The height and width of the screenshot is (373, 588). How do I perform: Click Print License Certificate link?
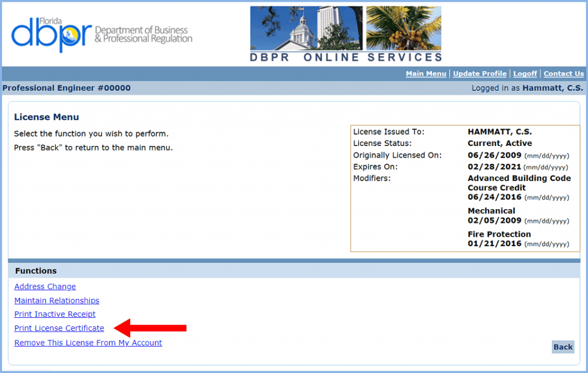(x=59, y=328)
